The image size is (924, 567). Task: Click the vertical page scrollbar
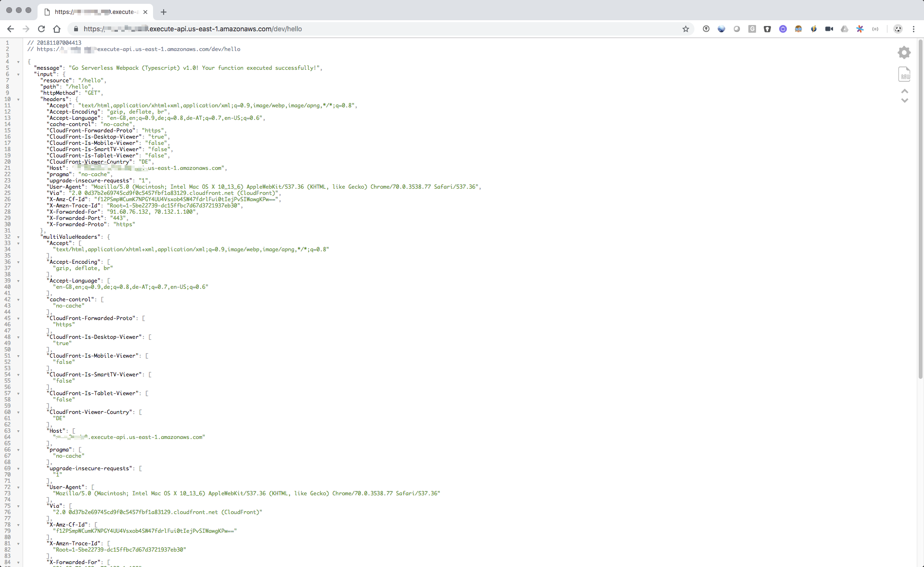pos(920,207)
